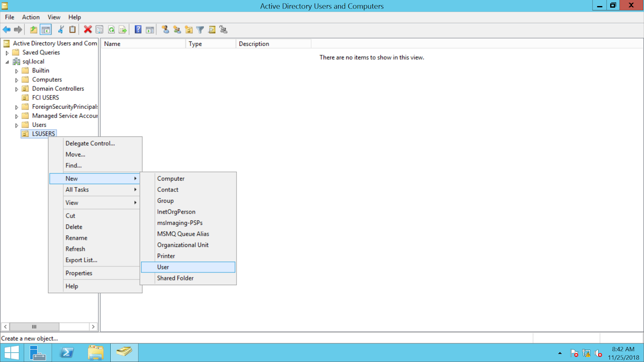
Task: Create a new organizational unit via toolbar icon
Action: 188,29
